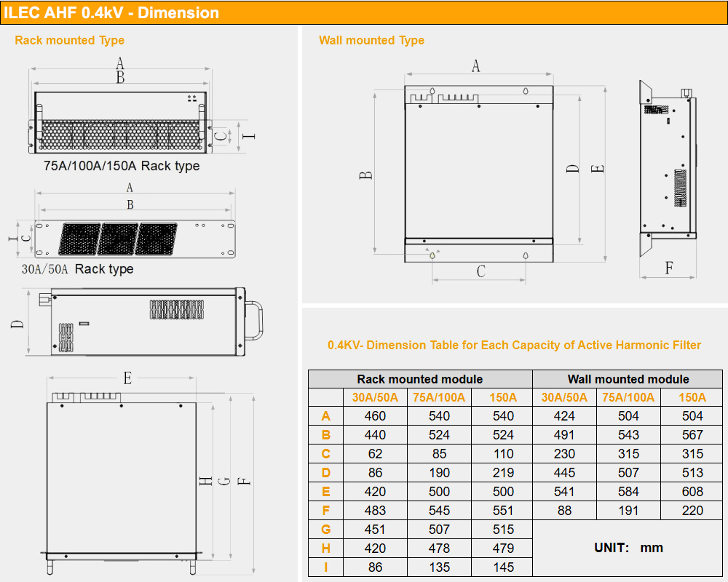Click the value '584' in row E

[628, 492]
